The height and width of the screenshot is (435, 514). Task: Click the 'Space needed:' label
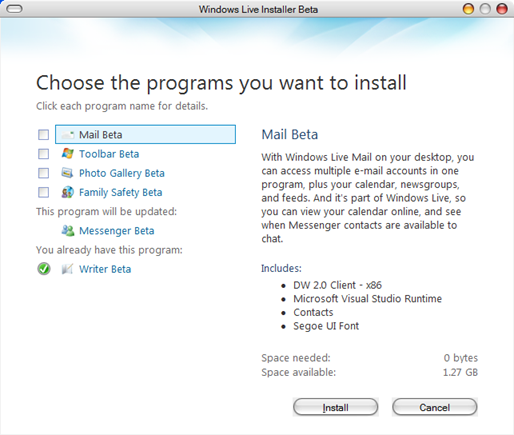click(x=296, y=358)
